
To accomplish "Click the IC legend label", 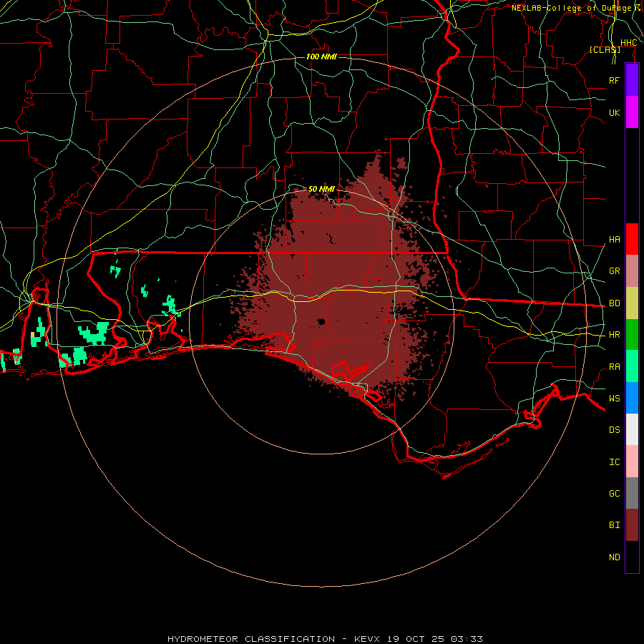I will click(x=614, y=462).
